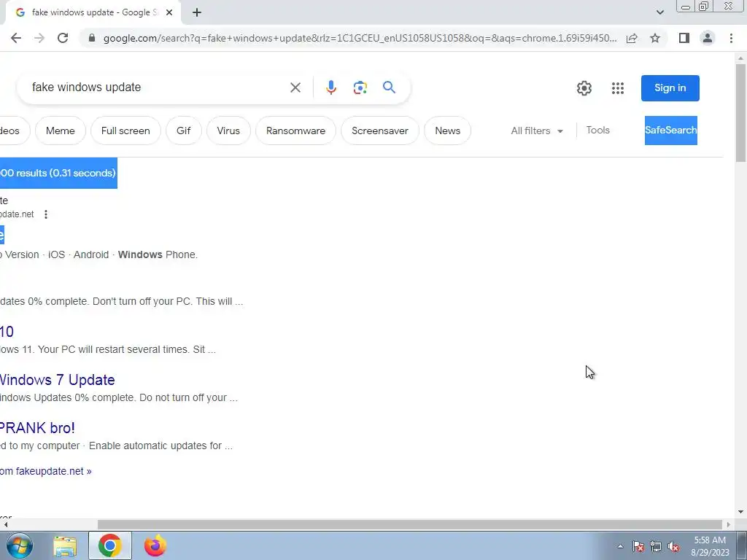Submit search with magnifier icon

coord(390,87)
